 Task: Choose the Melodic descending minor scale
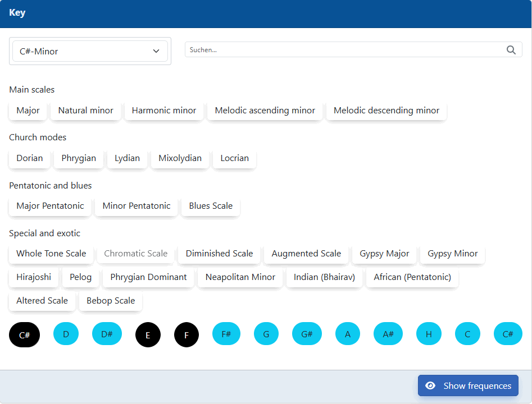(x=387, y=111)
